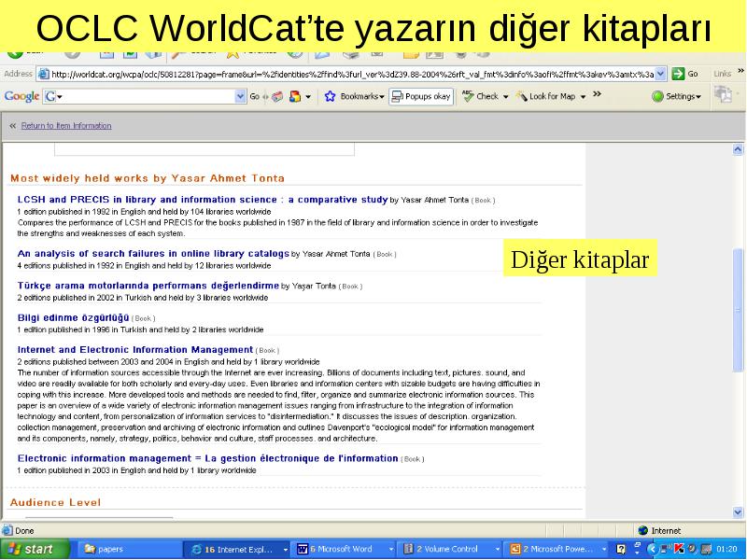Open LCSH and PRECIS comparative study link

[x=203, y=200]
